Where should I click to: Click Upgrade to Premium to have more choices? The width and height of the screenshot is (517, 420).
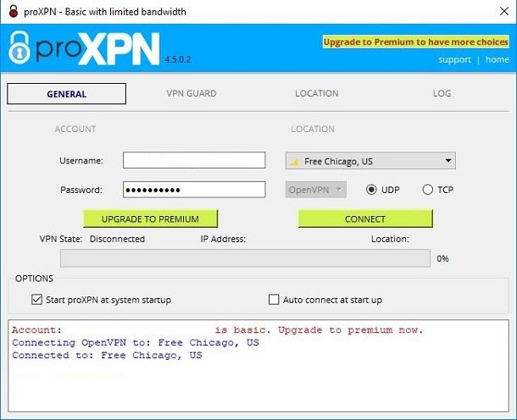coord(416,41)
